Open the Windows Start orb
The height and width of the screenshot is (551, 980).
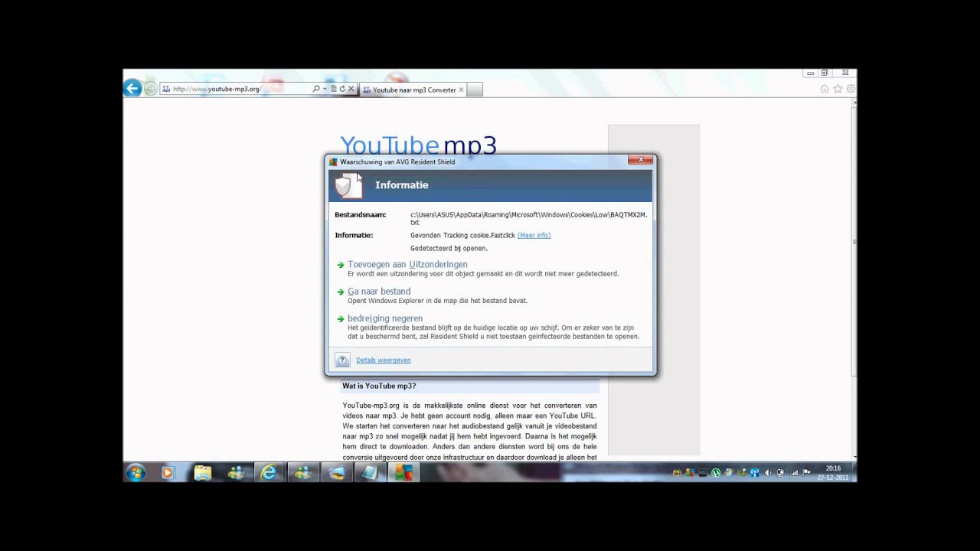click(136, 472)
